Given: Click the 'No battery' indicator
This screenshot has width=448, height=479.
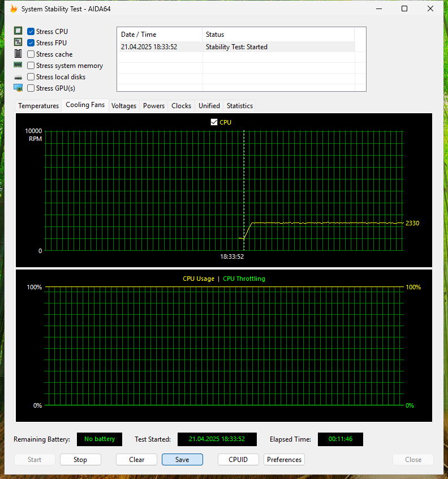Looking at the screenshot, I should coord(100,439).
